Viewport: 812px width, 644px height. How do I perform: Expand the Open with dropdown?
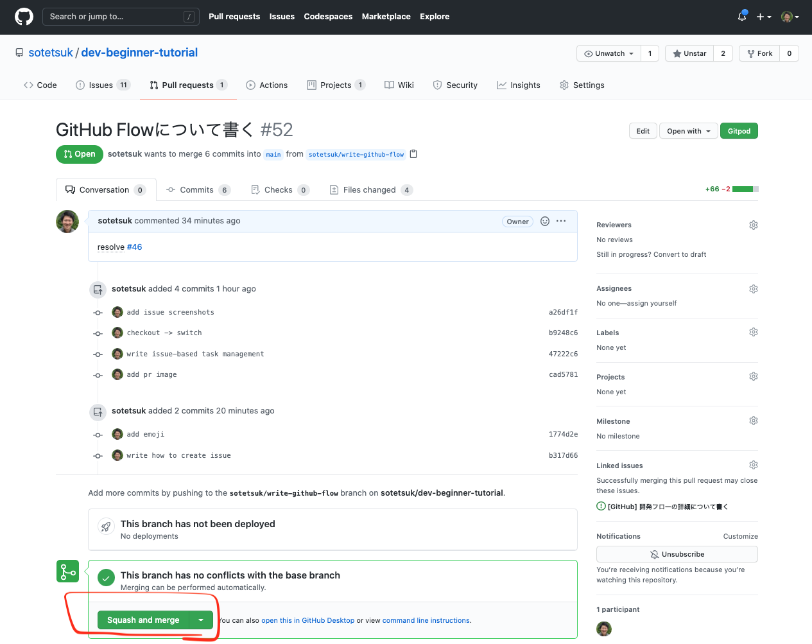coord(688,131)
